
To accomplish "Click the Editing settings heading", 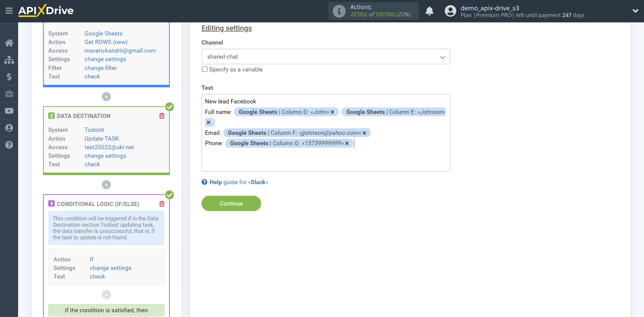I will (227, 28).
